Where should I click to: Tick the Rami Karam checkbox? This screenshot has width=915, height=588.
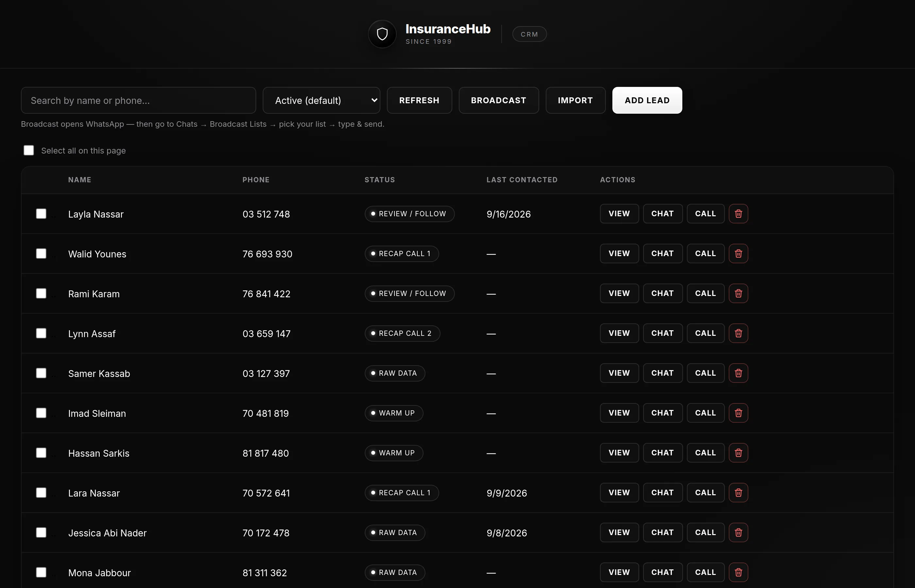tap(41, 293)
